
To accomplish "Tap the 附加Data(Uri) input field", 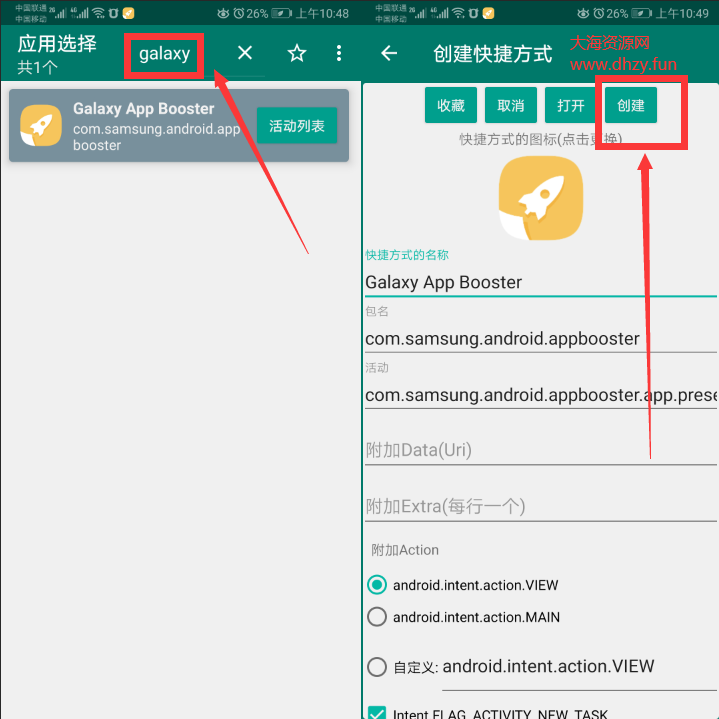I will tap(540, 450).
